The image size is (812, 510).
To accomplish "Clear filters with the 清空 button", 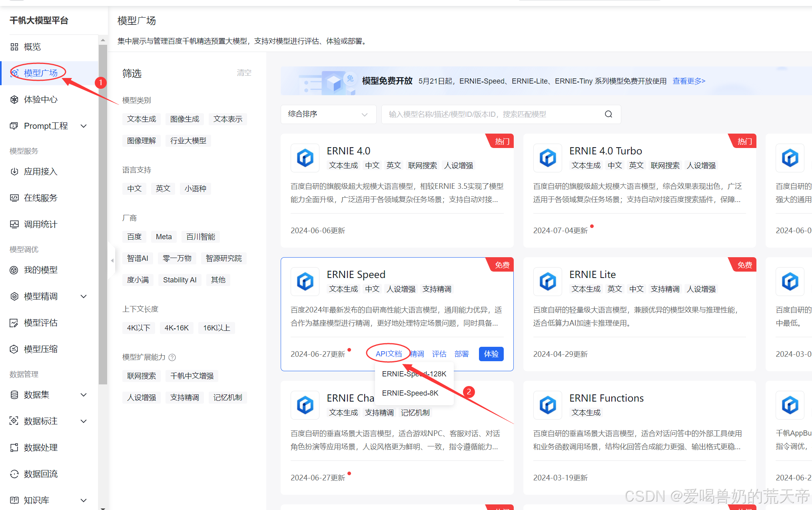I will pyautogui.click(x=244, y=73).
